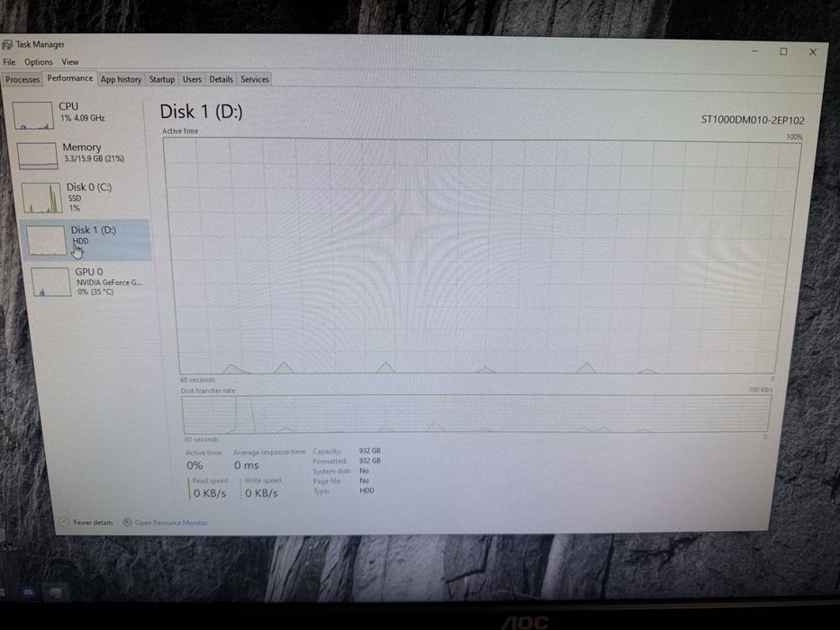Maximize the Task Manager window
Screen dimensions: 840x630
click(783, 51)
